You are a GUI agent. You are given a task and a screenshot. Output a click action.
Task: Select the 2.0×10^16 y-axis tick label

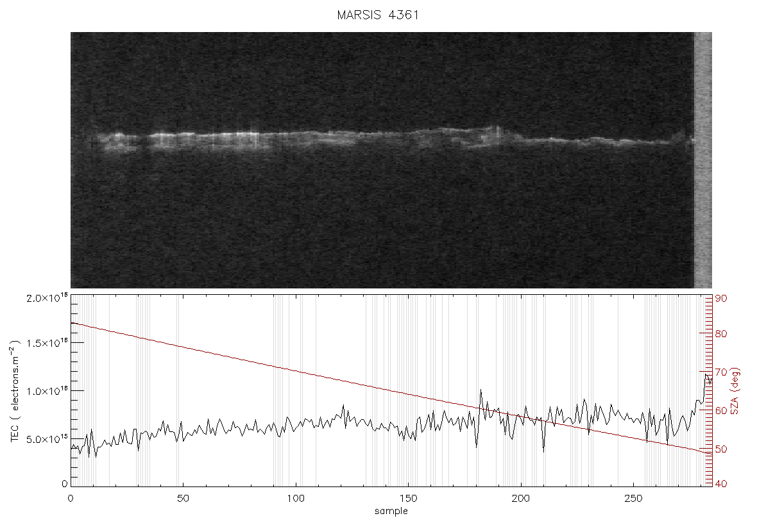46,297
